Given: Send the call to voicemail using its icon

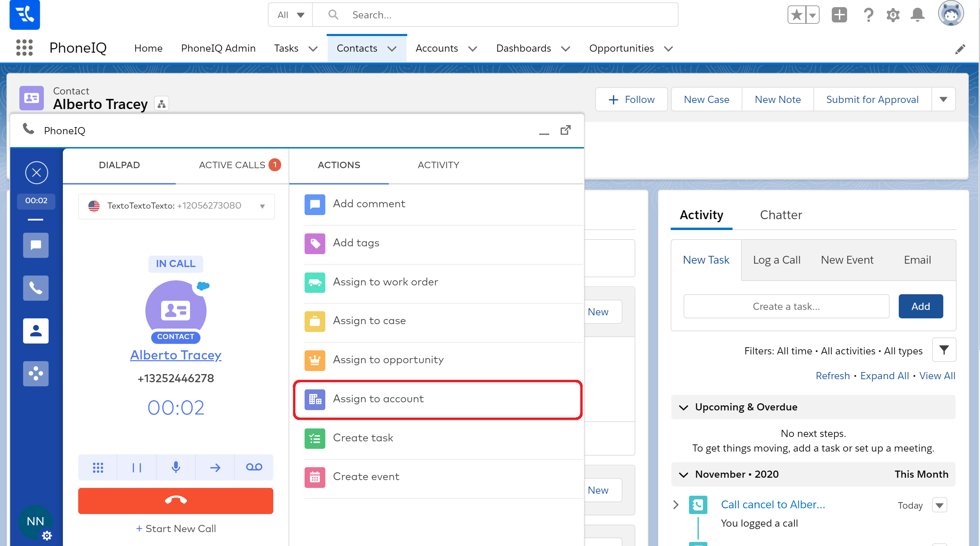Looking at the screenshot, I should [254, 467].
